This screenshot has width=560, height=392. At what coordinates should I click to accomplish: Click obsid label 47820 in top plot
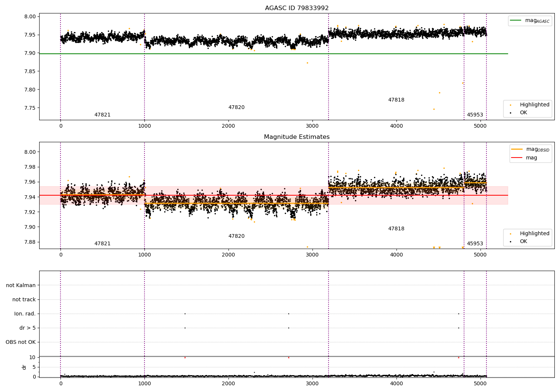click(236, 108)
